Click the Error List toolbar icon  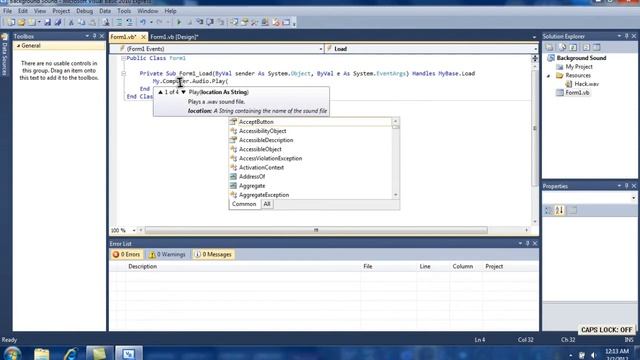click(276, 22)
